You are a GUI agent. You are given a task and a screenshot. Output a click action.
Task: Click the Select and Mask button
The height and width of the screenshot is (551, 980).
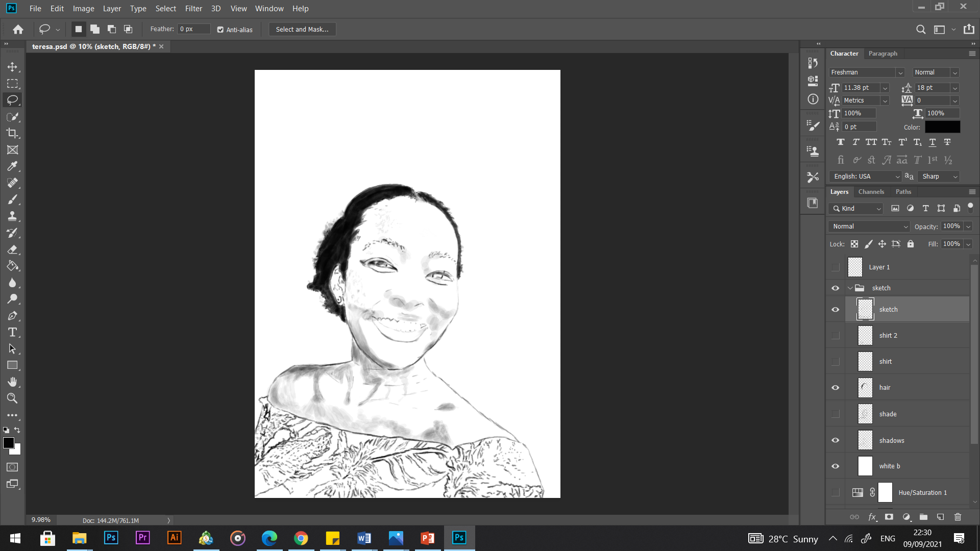302,29
